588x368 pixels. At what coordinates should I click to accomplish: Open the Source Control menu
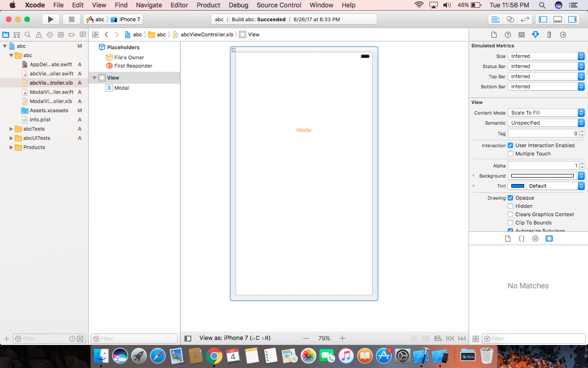pos(278,5)
